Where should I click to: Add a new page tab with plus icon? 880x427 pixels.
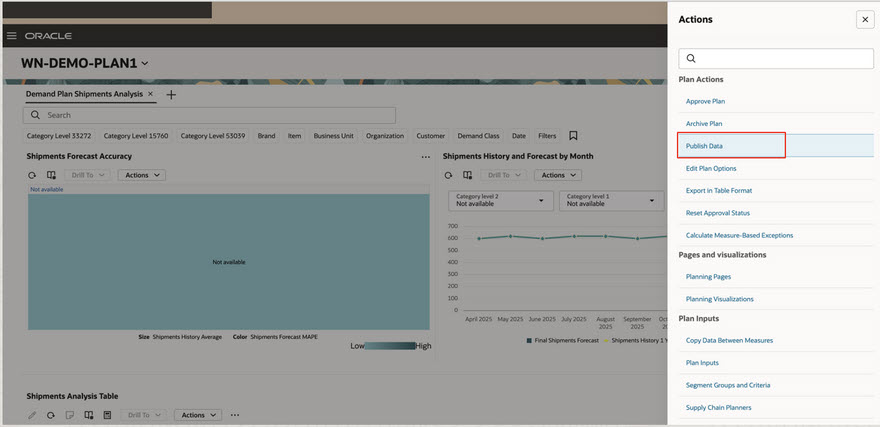coord(171,95)
